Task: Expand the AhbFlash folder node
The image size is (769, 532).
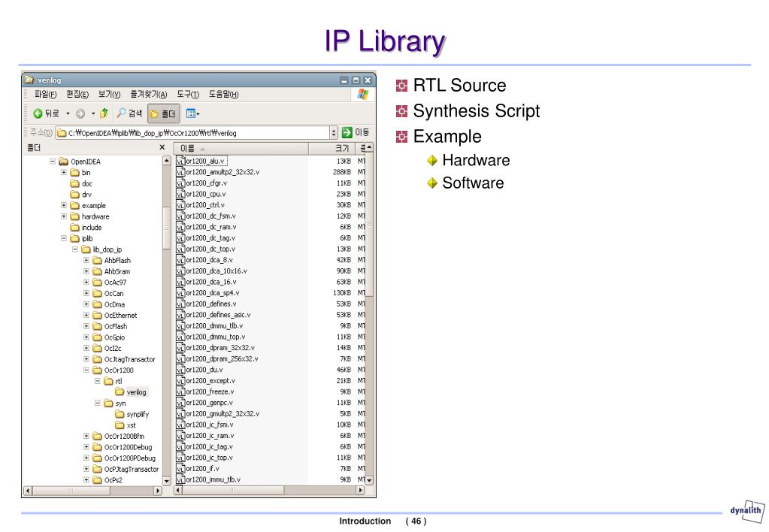Action: coord(86,260)
